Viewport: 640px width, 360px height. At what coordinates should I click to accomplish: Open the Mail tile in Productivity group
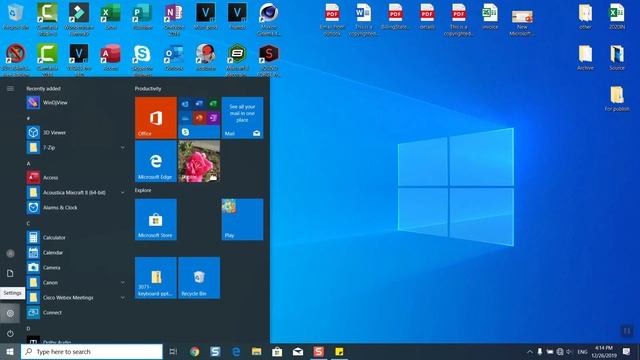242,118
